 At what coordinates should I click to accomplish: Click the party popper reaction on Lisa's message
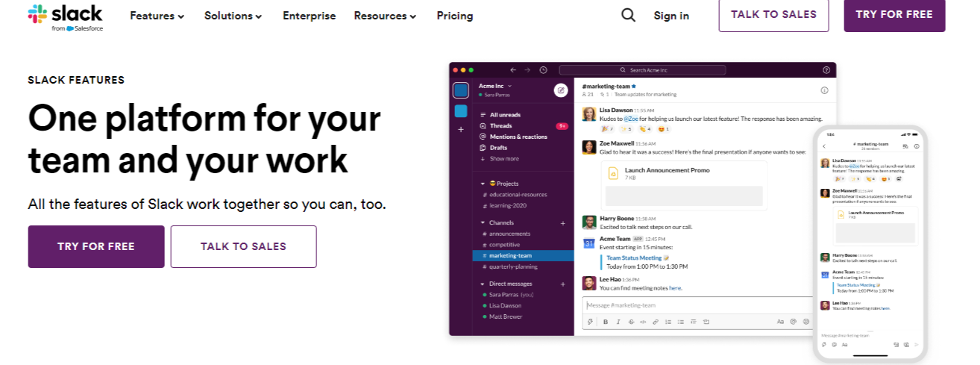609,129
